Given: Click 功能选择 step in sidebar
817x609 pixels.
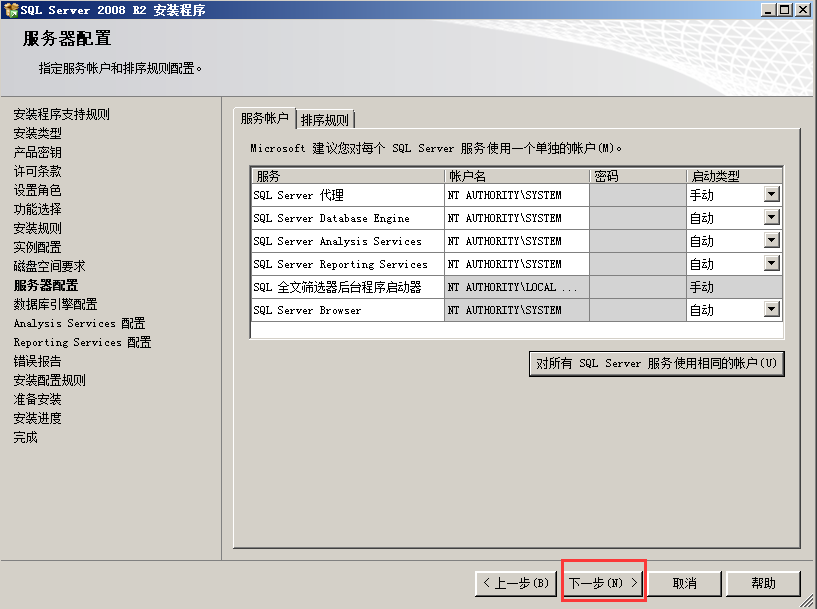Looking at the screenshot, I should click(x=38, y=209).
